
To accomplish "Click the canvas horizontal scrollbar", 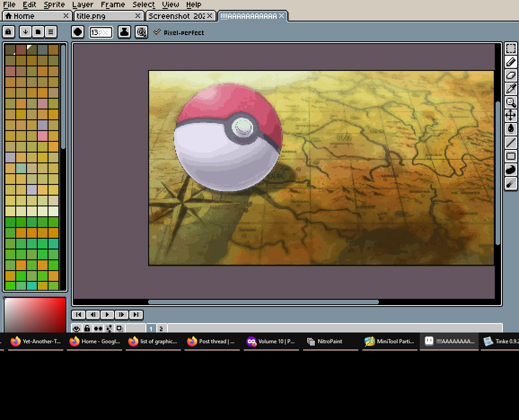I will 263,302.
